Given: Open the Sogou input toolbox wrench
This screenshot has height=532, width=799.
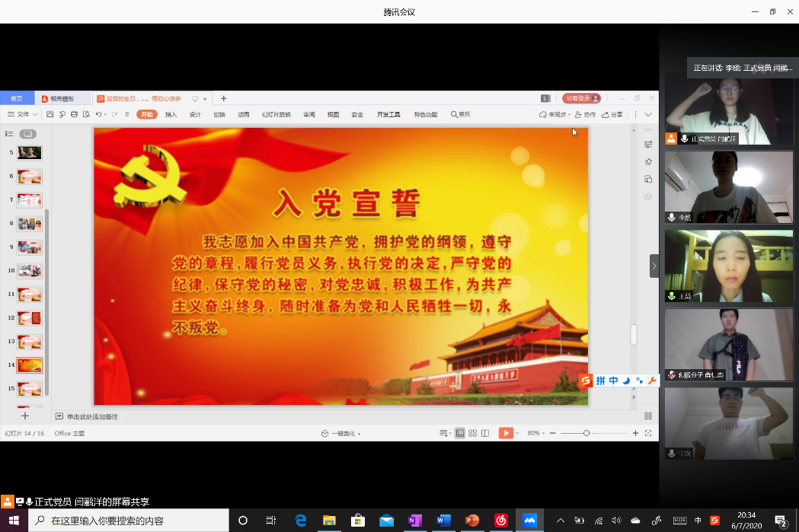Looking at the screenshot, I should 652,381.
